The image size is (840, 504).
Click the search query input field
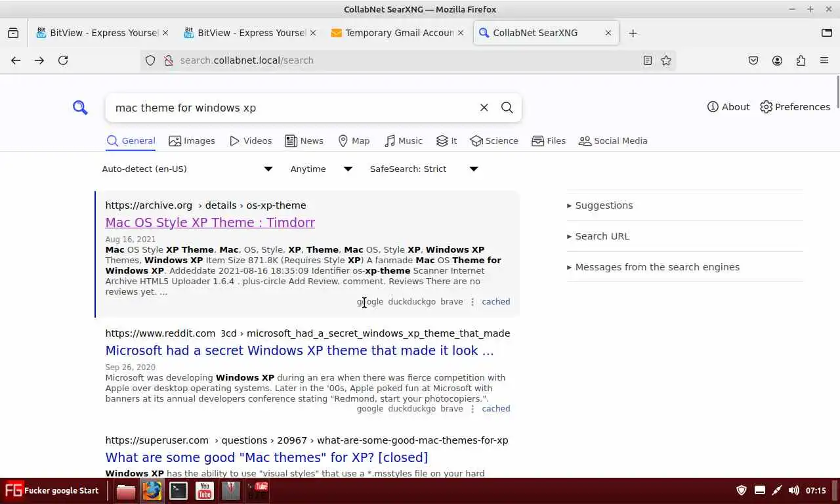point(292,108)
